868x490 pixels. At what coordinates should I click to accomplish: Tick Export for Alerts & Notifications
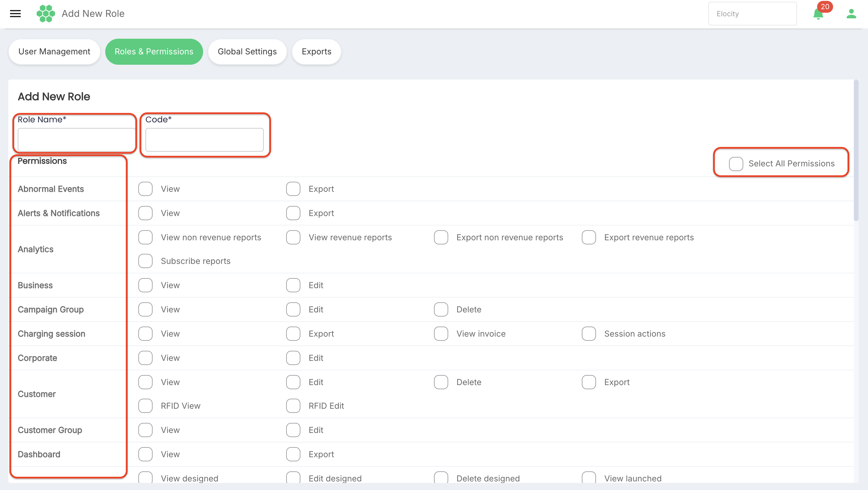click(x=293, y=213)
